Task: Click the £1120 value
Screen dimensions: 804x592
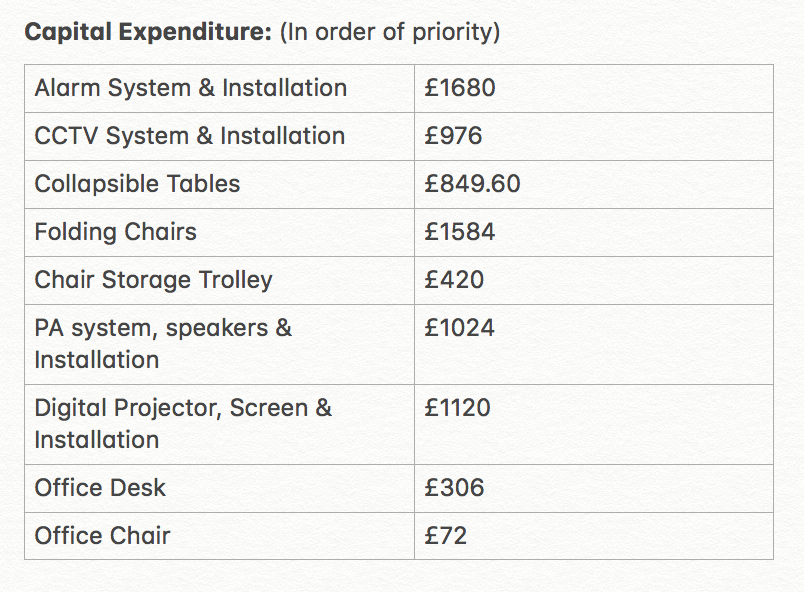Action: [x=457, y=408]
